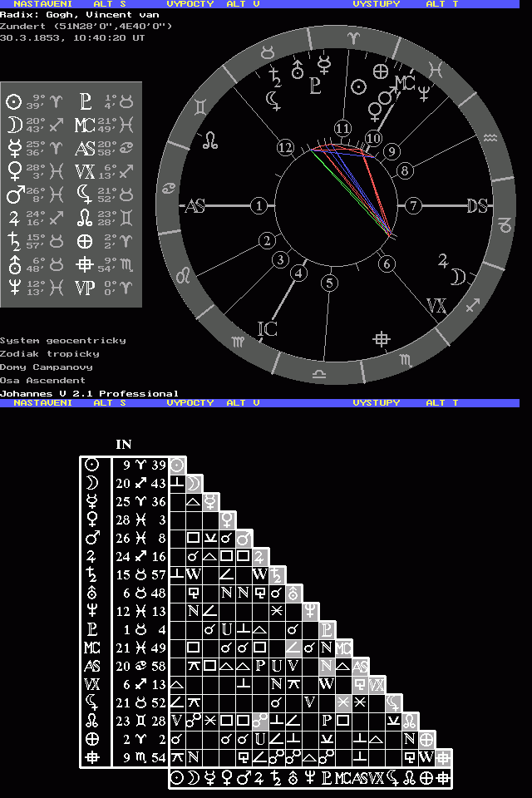Click the IC label on the chart wheel
The image size is (532, 798).
tap(266, 329)
